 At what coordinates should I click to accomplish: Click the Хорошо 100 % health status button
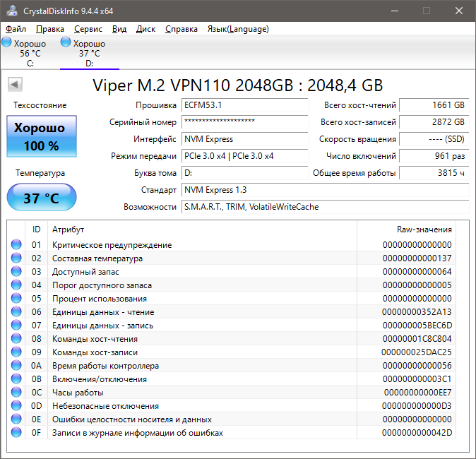point(42,136)
